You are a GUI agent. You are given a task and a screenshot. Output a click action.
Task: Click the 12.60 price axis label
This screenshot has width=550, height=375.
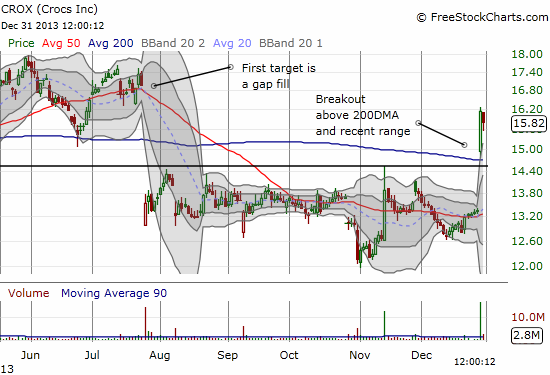(527, 241)
